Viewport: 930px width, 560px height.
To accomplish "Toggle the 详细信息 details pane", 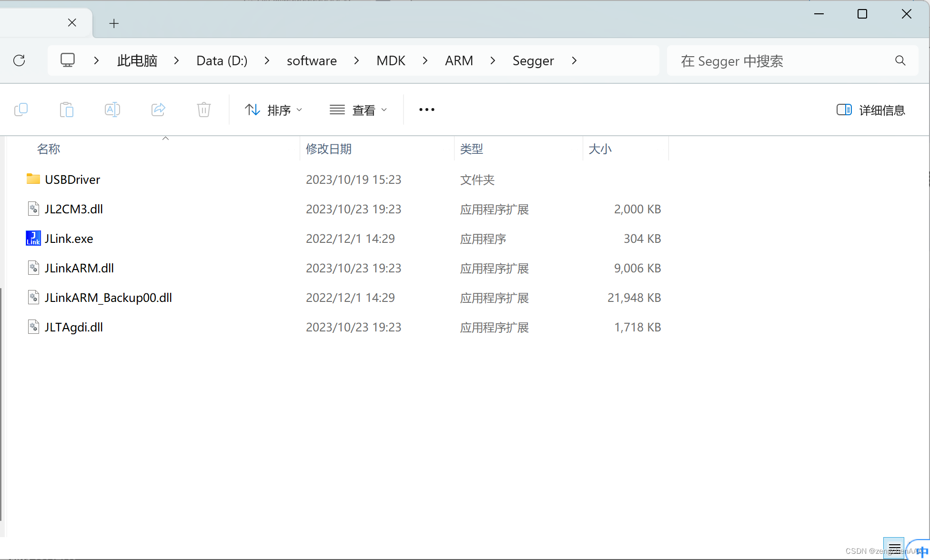I will pyautogui.click(x=870, y=110).
